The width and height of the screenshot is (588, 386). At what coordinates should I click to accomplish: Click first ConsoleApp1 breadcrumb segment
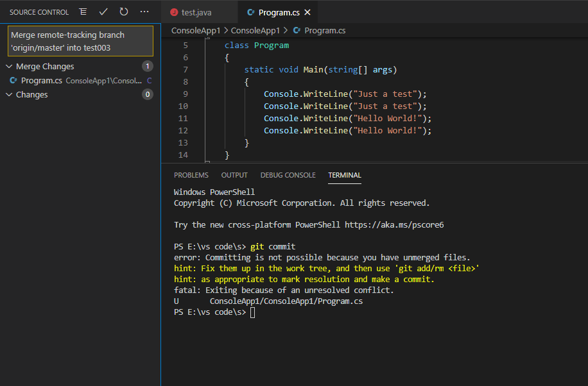(196, 30)
